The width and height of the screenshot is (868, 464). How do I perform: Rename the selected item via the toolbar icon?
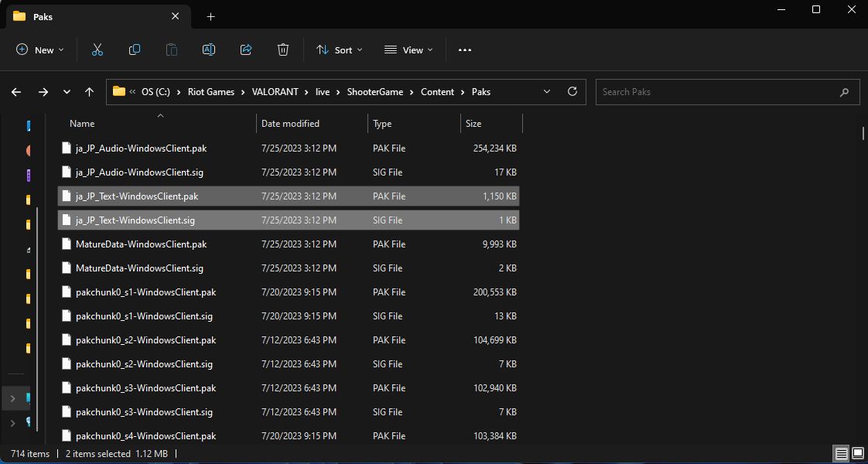[x=209, y=49]
